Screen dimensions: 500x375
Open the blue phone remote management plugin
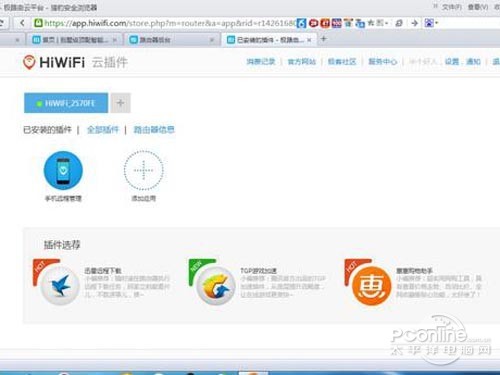pos(63,170)
